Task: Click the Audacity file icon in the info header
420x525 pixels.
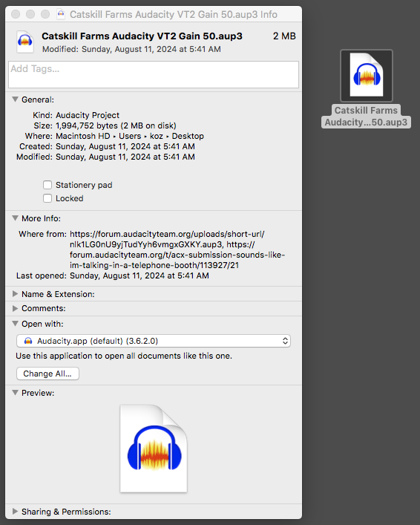Action: (25, 42)
